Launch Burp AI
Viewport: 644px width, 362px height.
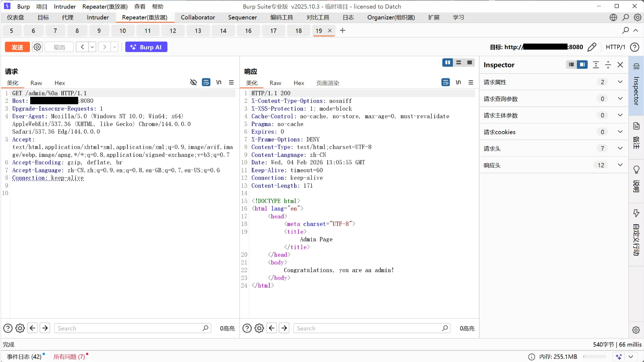coord(146,47)
